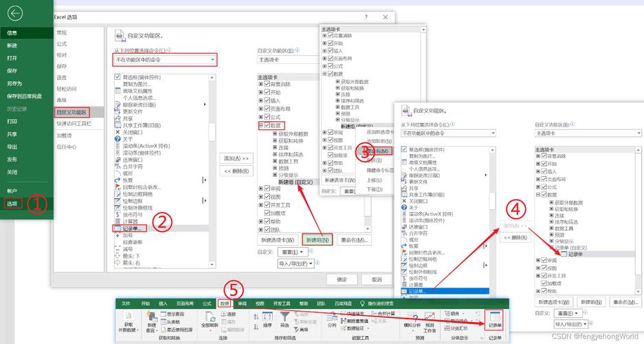
Task: Click the 筛选 funnel icon in the ribbon
Action: click(284, 317)
